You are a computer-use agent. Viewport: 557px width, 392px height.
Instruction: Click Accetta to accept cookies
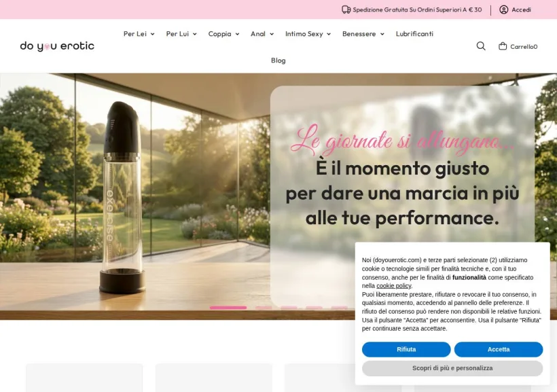[499, 349]
